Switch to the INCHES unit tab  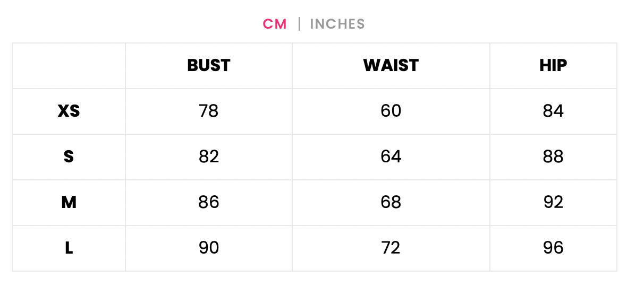337,24
